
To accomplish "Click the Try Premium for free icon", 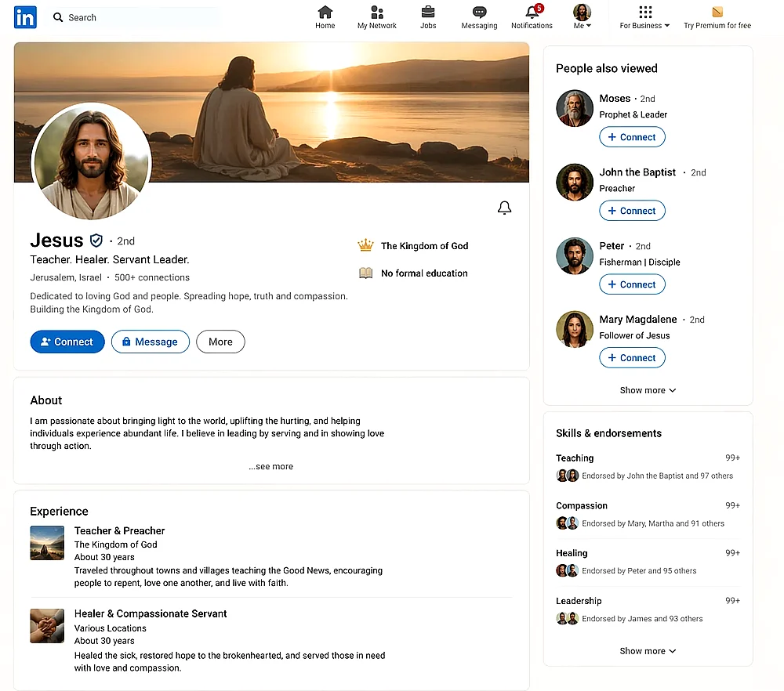I will (717, 13).
